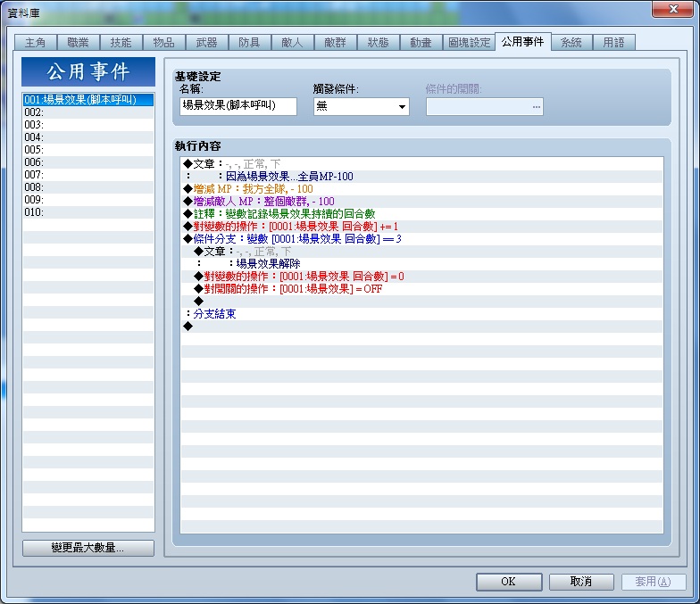Select the 增減敵人 MP：整個敵群 command
This screenshot has width=700, height=604.
[421, 202]
